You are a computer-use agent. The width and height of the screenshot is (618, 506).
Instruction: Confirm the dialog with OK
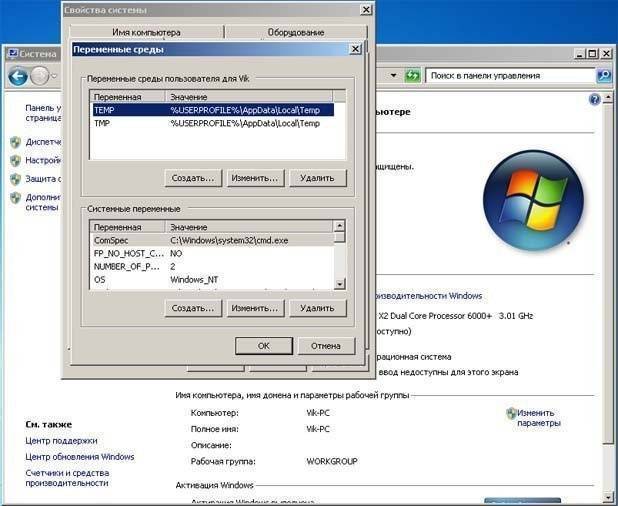[263, 346]
